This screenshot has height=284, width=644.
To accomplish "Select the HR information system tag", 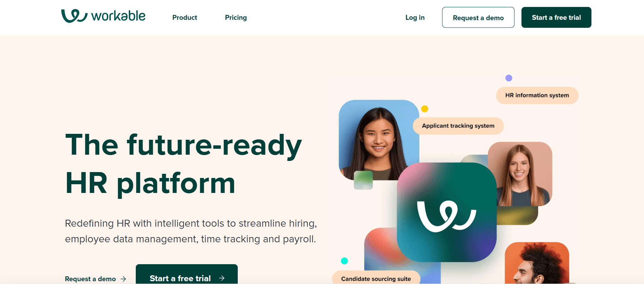I will [537, 95].
